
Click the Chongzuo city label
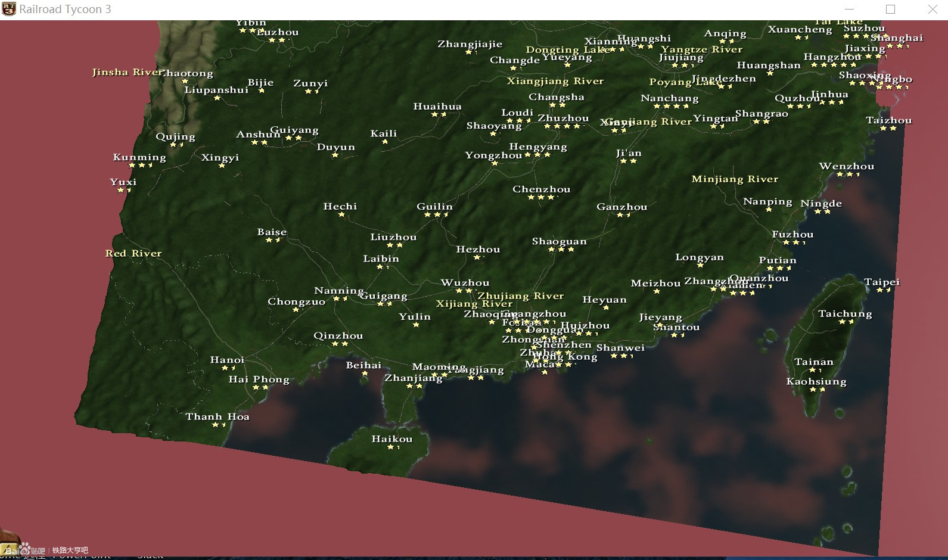296,301
